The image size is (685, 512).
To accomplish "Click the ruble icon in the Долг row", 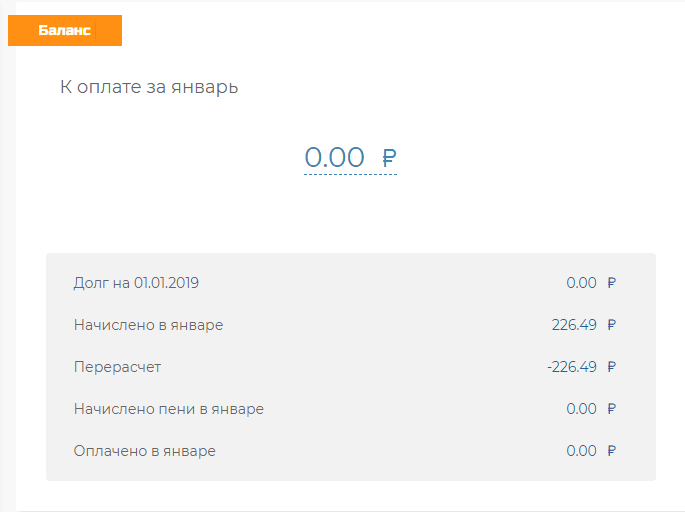I will pos(612,283).
